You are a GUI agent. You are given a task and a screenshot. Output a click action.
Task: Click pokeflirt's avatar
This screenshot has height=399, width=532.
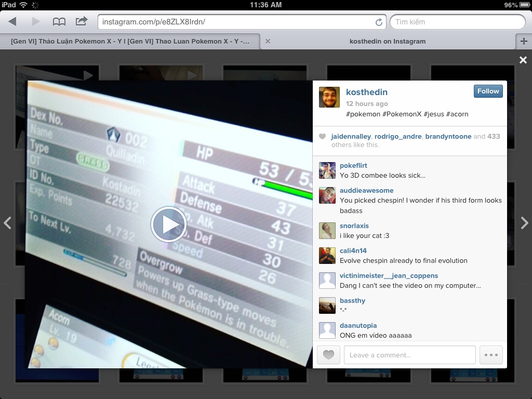click(327, 170)
